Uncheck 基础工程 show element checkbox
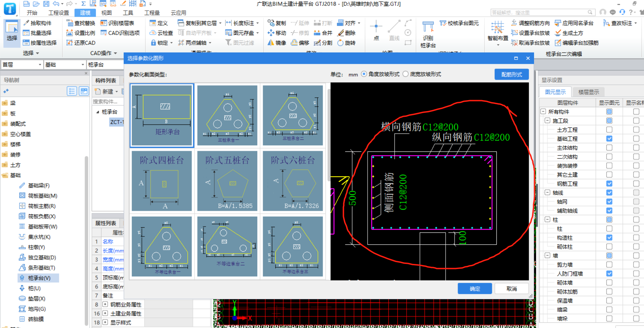644x328 pixels. [x=609, y=138]
